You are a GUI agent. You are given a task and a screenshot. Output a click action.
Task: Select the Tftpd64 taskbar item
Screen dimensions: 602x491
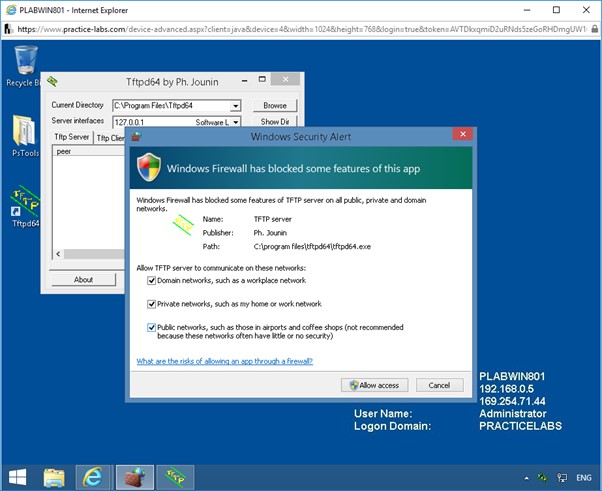175,477
